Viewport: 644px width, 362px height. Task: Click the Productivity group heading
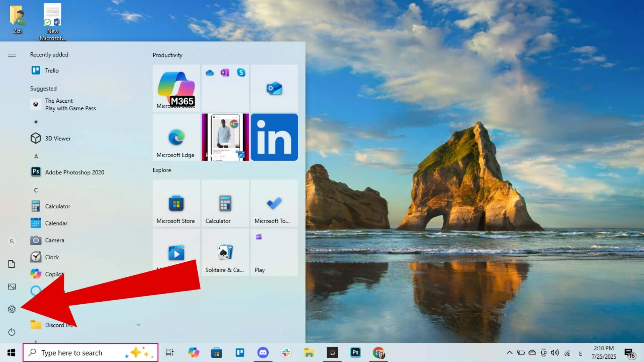point(167,55)
